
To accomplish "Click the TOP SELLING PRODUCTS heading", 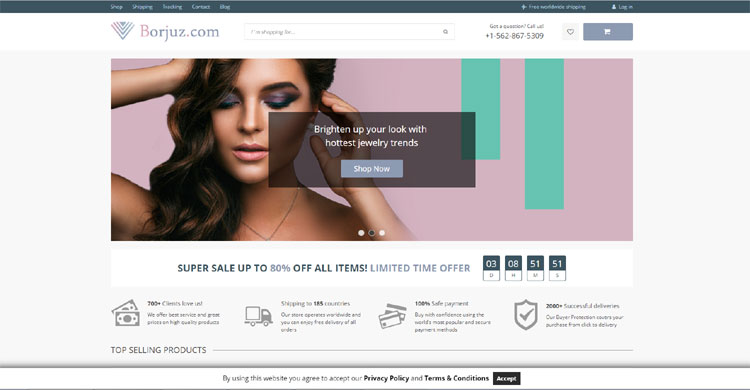I will pos(158,350).
